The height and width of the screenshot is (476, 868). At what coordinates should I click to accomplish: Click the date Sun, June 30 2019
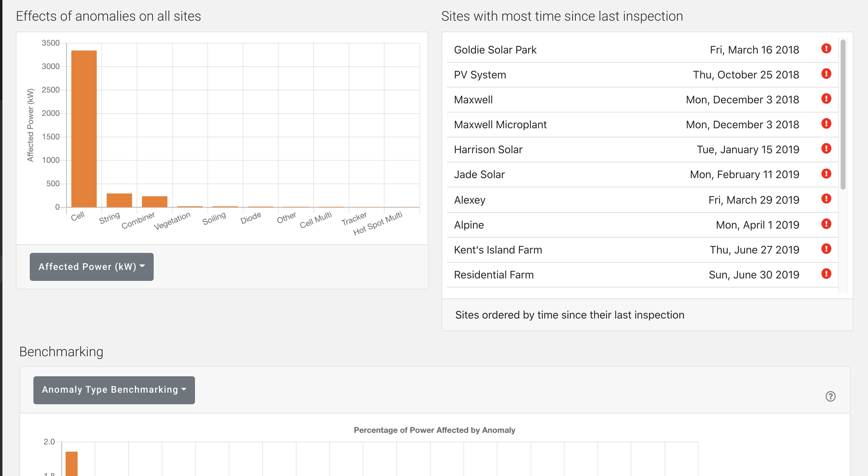754,275
